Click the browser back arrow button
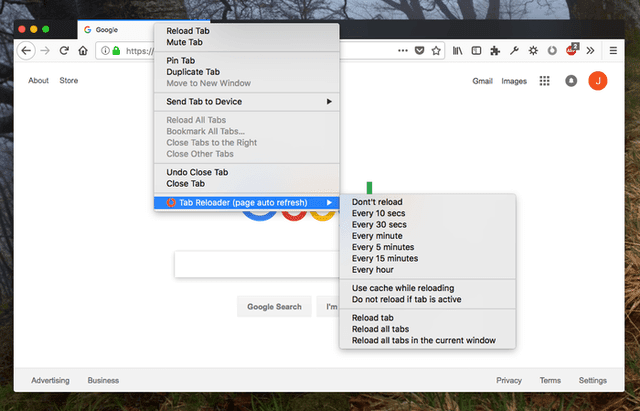Screen dimensions: 640x411 [x=27, y=50]
